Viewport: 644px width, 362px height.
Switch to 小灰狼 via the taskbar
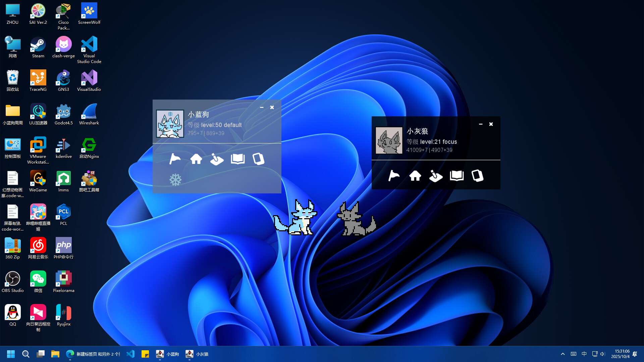197,354
